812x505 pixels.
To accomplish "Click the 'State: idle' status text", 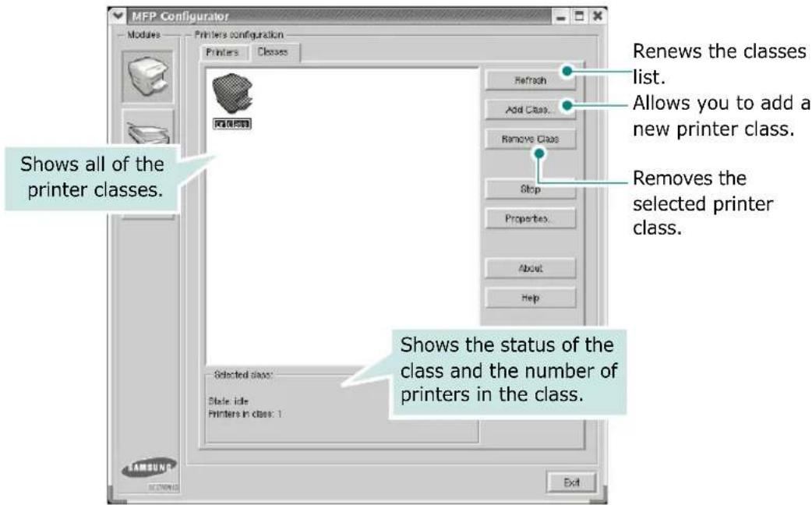I will click(x=228, y=401).
